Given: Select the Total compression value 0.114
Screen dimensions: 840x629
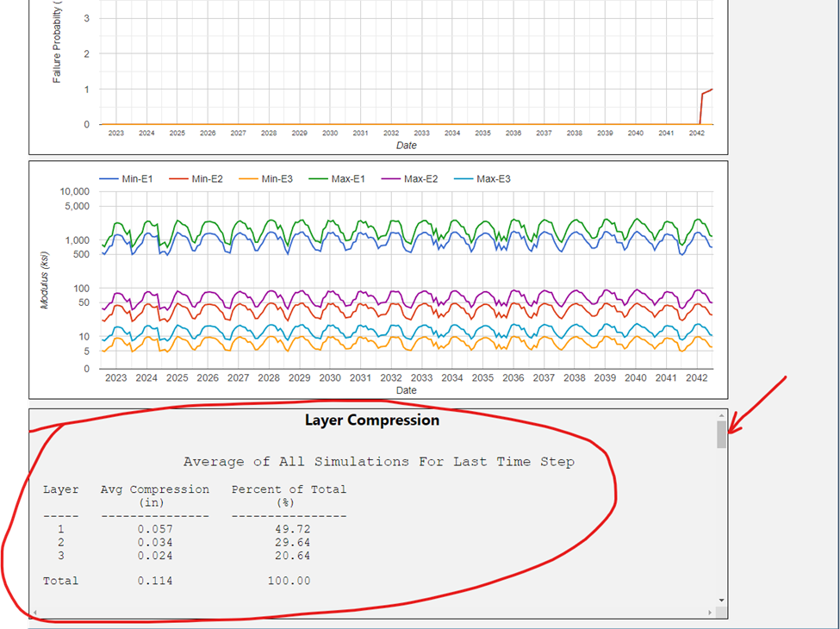Looking at the screenshot, I should pyautogui.click(x=155, y=581).
